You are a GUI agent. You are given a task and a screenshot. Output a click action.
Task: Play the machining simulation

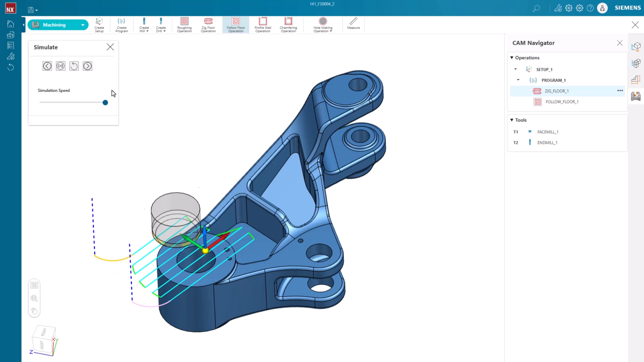coord(60,66)
